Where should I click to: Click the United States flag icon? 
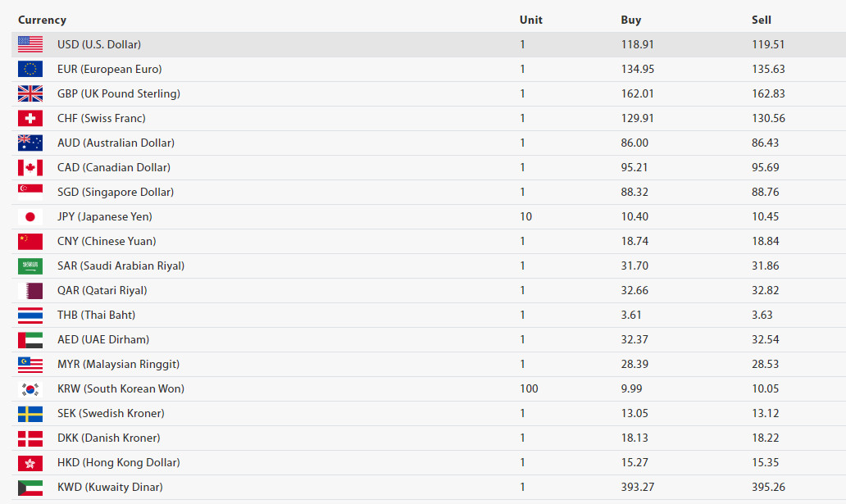point(30,44)
